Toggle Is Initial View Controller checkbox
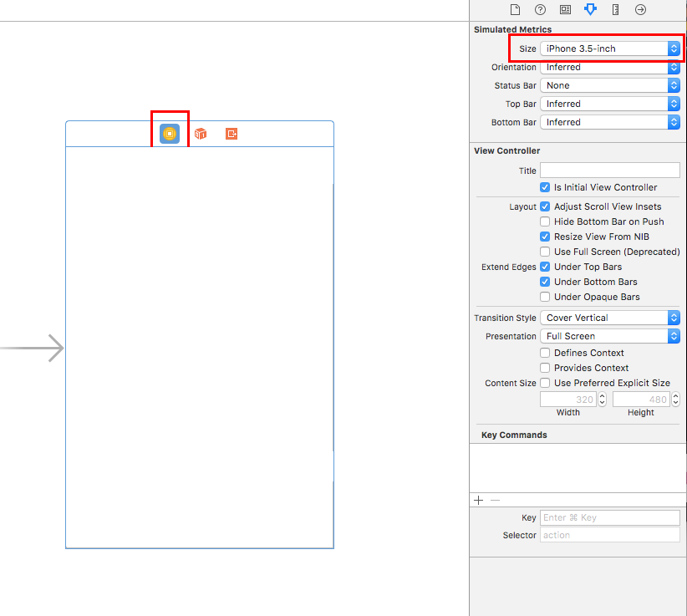Image resolution: width=687 pixels, height=616 pixels. coord(545,187)
